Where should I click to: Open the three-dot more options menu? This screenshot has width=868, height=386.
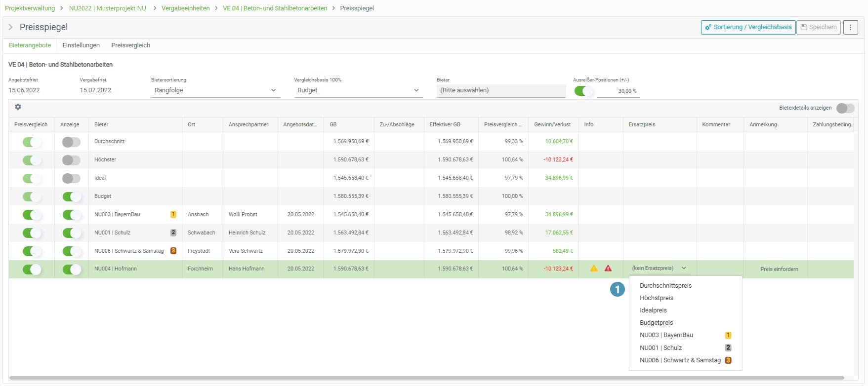click(x=850, y=27)
